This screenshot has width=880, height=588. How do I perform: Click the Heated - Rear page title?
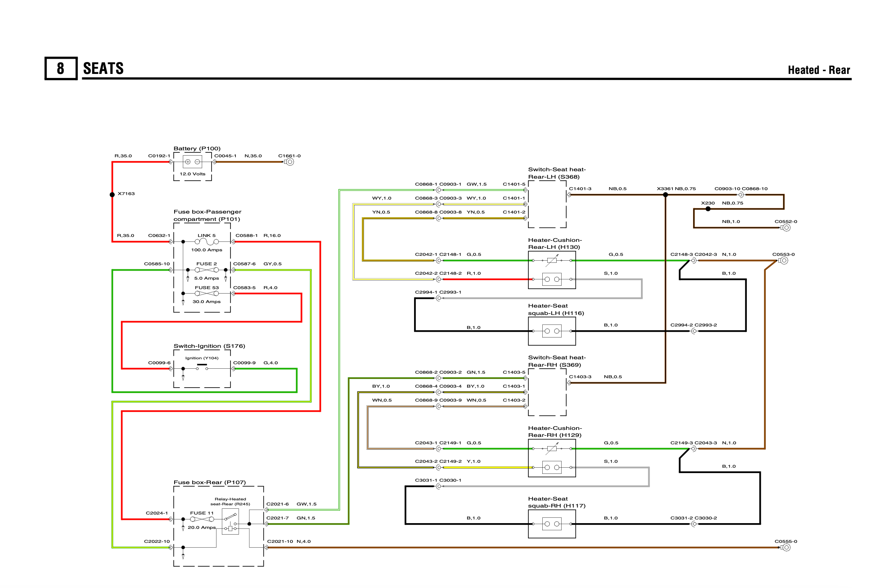click(819, 70)
